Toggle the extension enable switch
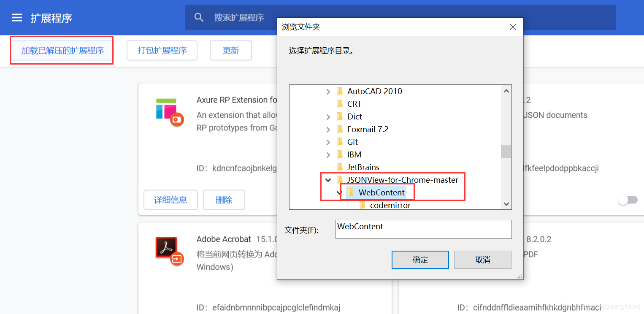Viewport: 644px width, 314px height. pos(628,200)
